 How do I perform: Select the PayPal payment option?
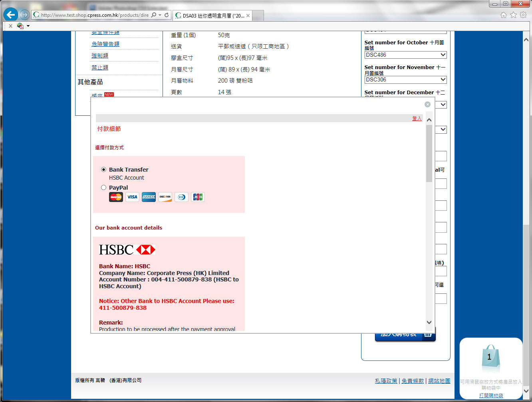104,188
